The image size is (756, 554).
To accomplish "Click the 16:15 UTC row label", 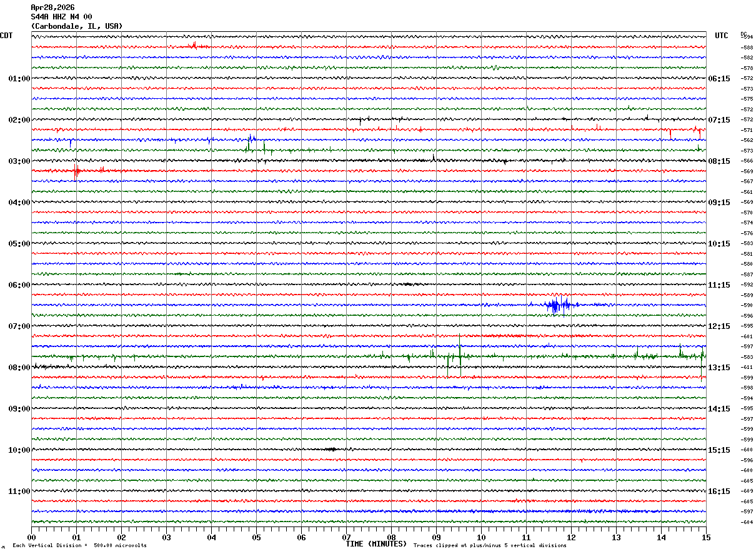I will (x=719, y=491).
